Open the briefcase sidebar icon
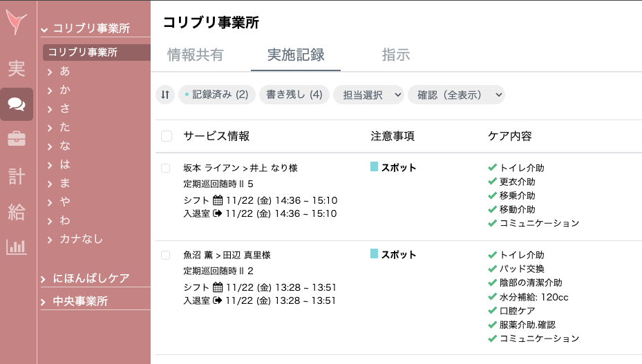Viewport: 642px width, 364px height. [17, 139]
